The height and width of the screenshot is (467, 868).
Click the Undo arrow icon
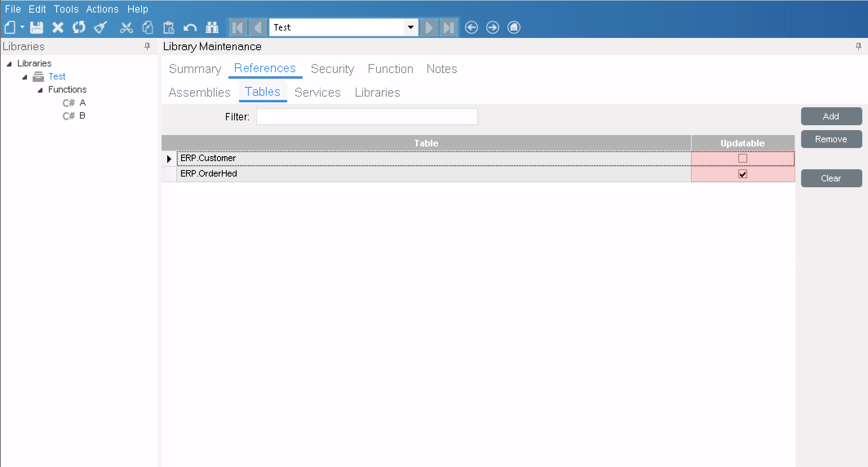point(190,27)
